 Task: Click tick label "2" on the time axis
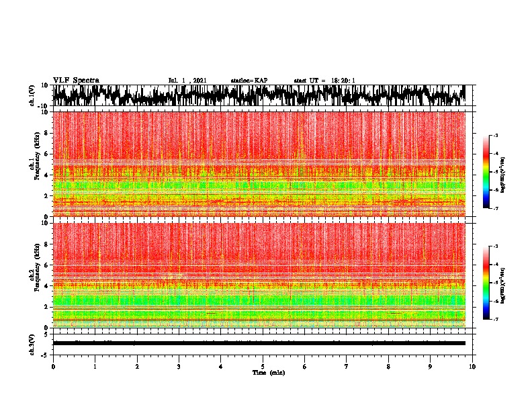[x=137, y=367]
